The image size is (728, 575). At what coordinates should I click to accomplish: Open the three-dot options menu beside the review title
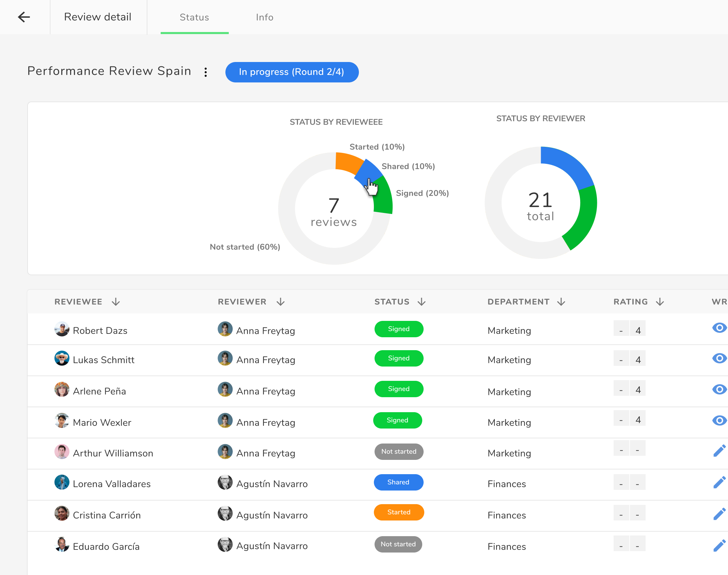206,72
